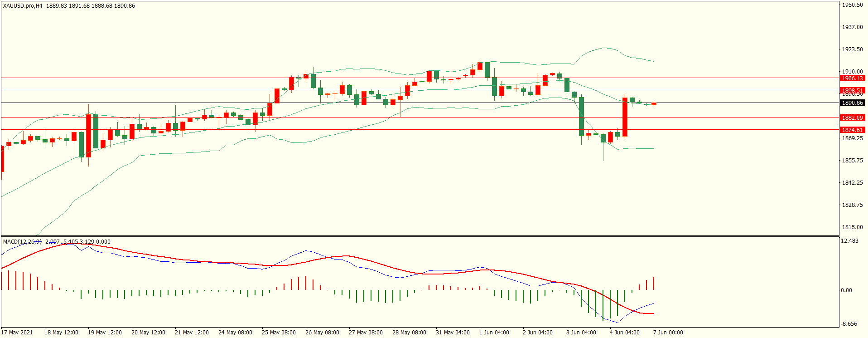Select the 1 Jun 04:00 time label
Image resolution: width=868 pixels, height=338 pixels.
pos(494,333)
